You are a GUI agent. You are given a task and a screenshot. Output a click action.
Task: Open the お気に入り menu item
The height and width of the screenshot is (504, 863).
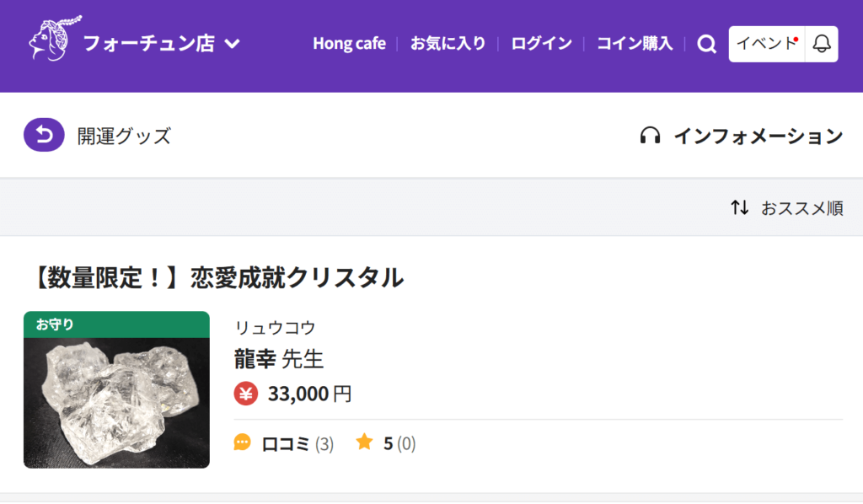point(447,44)
